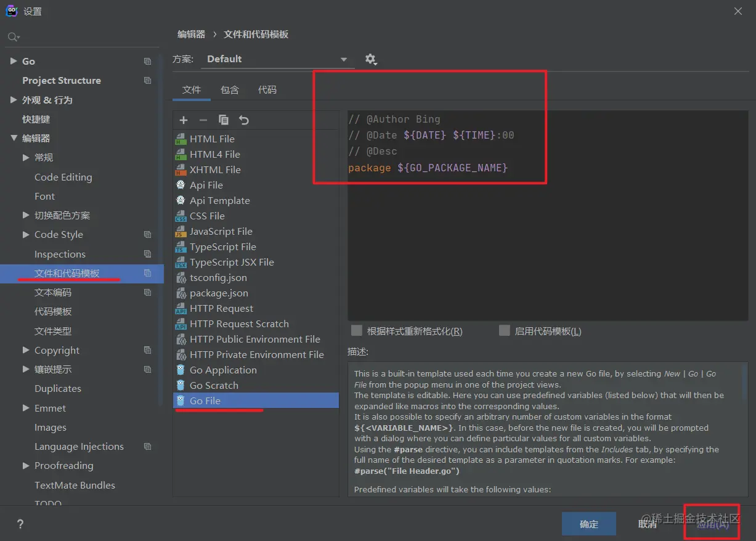Collapse the 编辑器 settings node

click(x=14, y=138)
